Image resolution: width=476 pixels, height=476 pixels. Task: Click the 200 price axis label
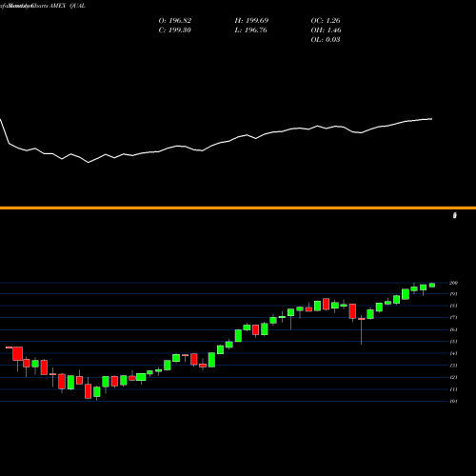(453, 283)
